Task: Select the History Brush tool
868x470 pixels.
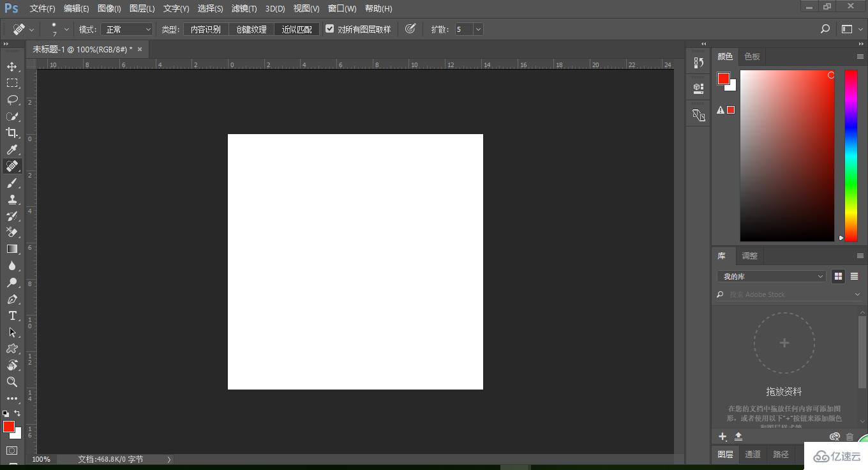Action: (x=12, y=216)
